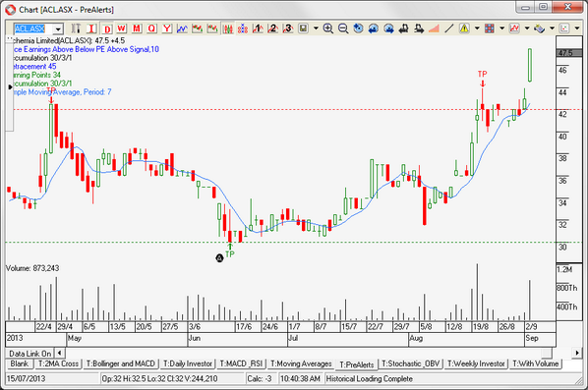This screenshot has height=390, width=588.
Task: Open the ACL.ASX symbol dropdown arrow
Action: click(x=58, y=28)
